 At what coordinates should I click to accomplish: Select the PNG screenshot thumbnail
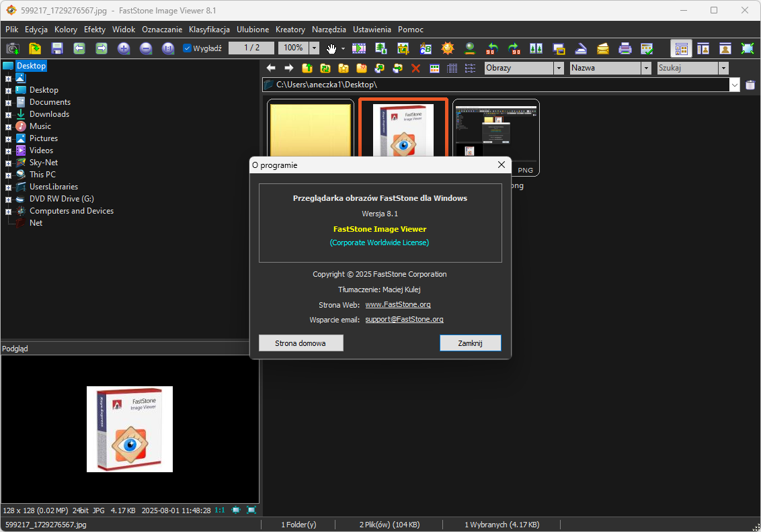(x=496, y=137)
